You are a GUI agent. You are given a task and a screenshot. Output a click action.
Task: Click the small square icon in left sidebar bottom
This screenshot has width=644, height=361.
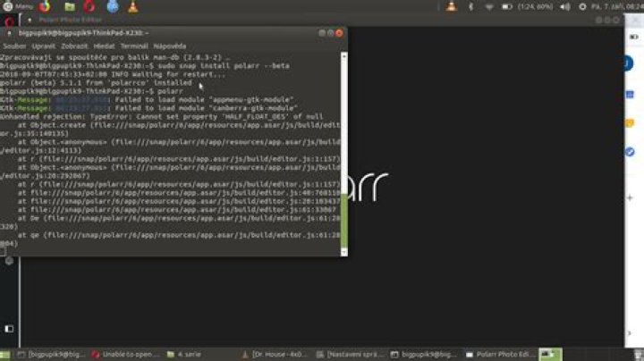point(9,329)
